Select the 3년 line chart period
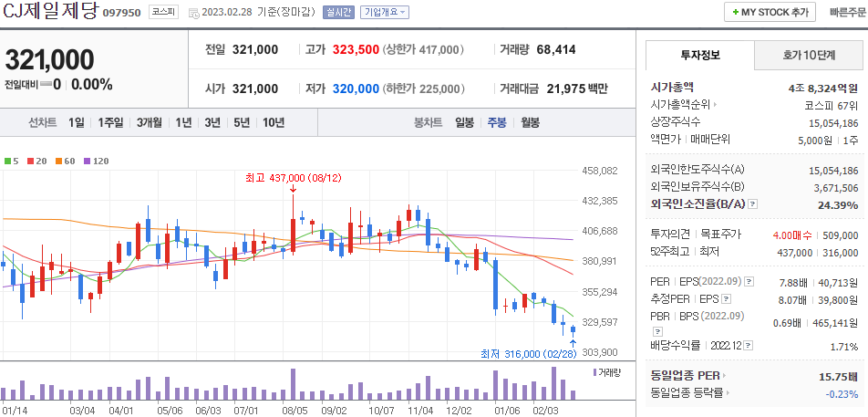Screen dimensions: 868x417 click(212, 123)
